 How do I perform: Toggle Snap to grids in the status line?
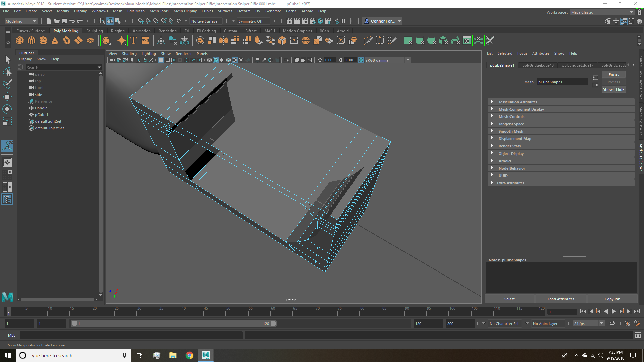(141, 21)
